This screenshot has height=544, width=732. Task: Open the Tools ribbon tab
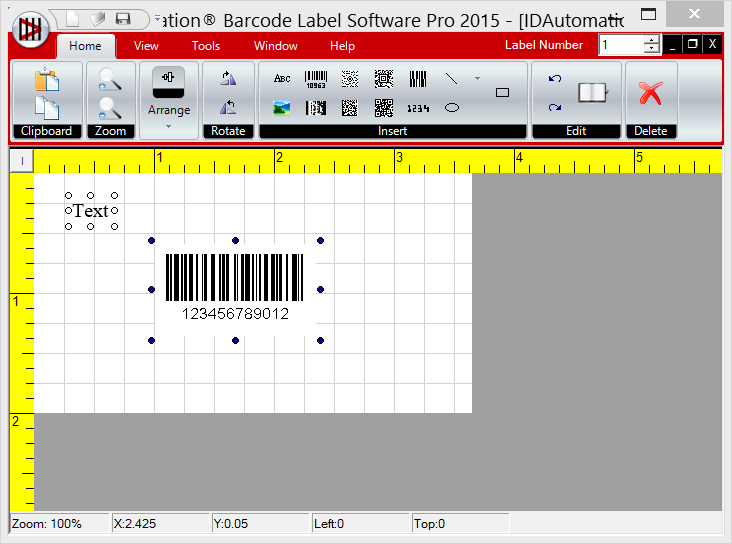pos(206,46)
